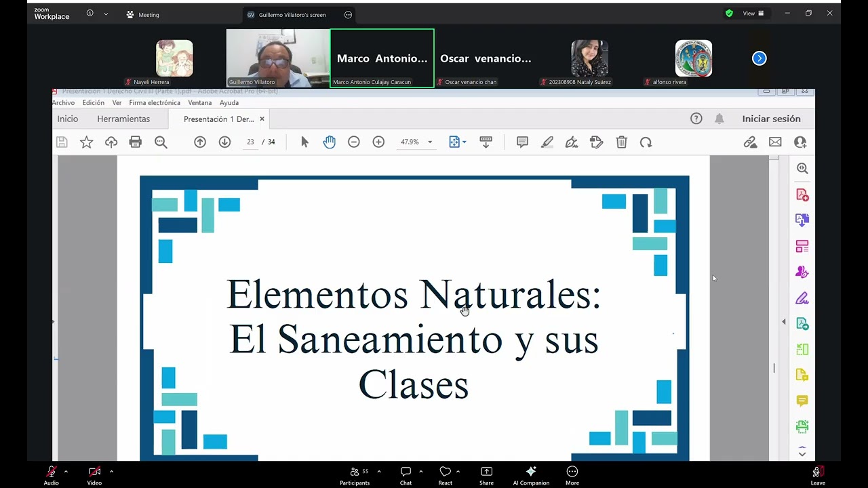Expand chat options caret
The image size is (868, 488).
(x=420, y=471)
